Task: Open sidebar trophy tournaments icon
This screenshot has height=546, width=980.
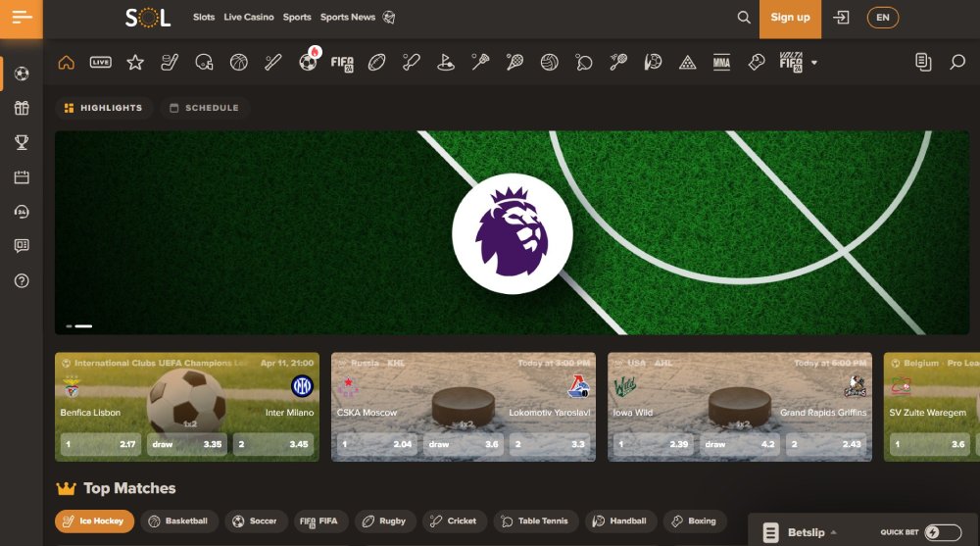Action: tap(22, 142)
